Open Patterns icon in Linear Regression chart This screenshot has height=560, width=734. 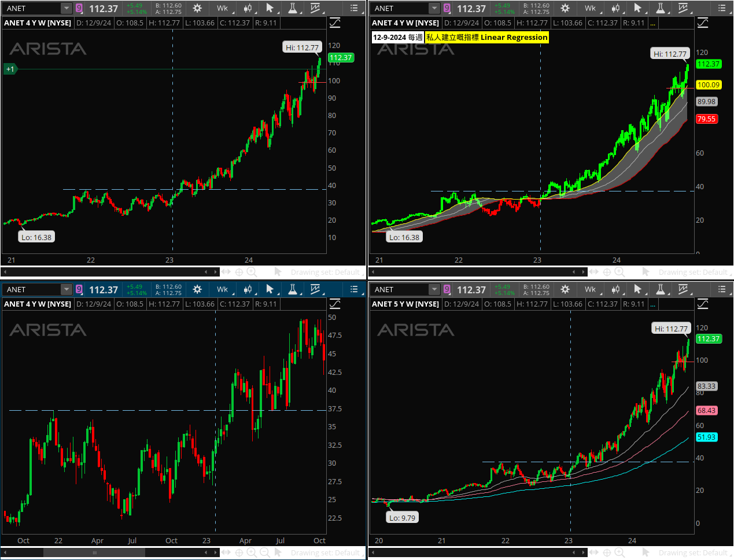[683, 8]
